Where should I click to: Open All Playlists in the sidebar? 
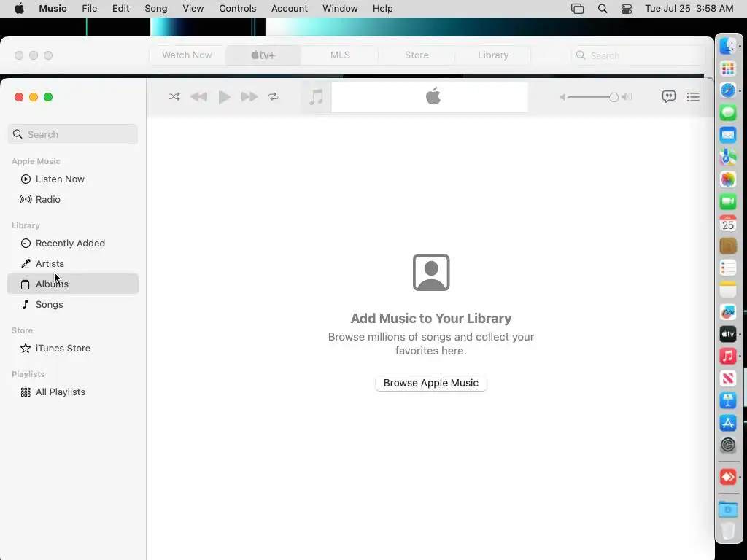pyautogui.click(x=73, y=392)
